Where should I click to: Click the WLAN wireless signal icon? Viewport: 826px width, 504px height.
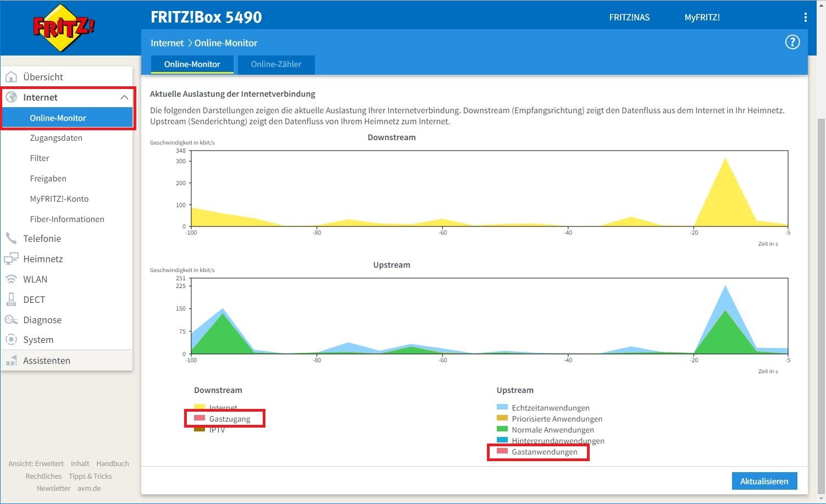pos(11,279)
